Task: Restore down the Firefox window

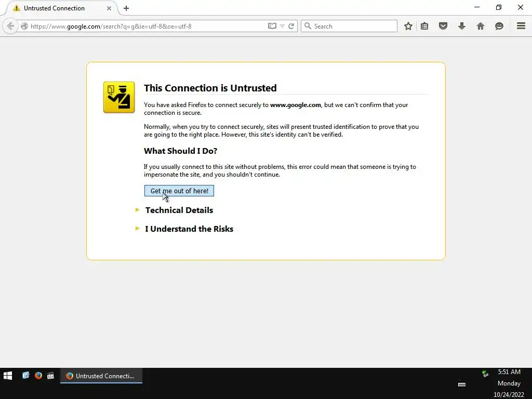Action: 498,7
